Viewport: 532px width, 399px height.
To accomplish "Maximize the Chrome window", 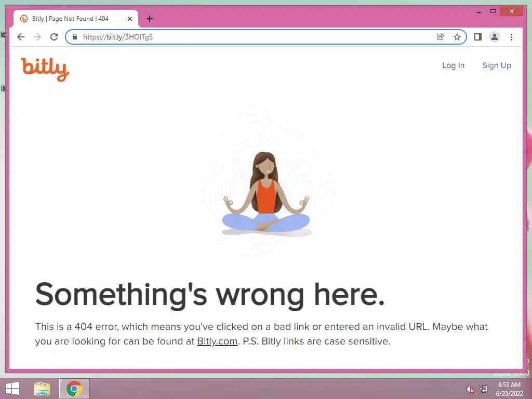I will click(493, 11).
